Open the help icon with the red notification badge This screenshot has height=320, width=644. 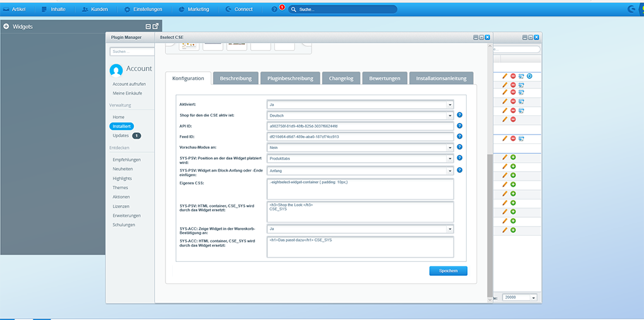275,9
